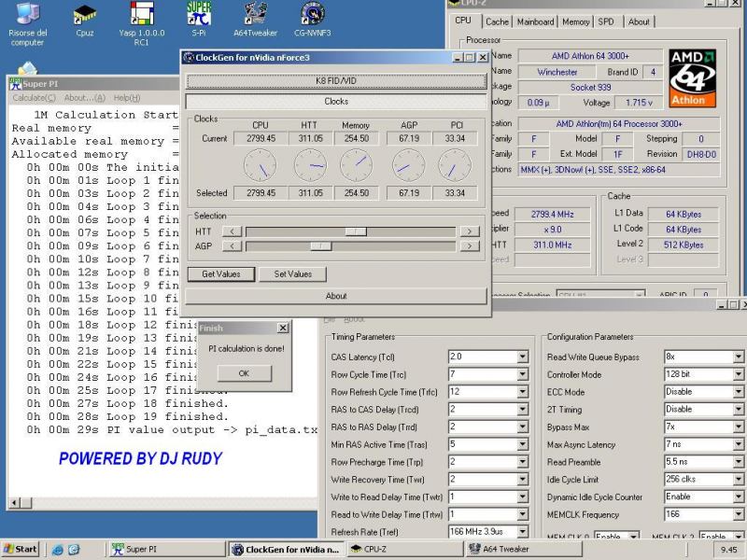The image size is (747, 560).
Task: Open the Start menu
Action: pyautogui.click(x=20, y=549)
